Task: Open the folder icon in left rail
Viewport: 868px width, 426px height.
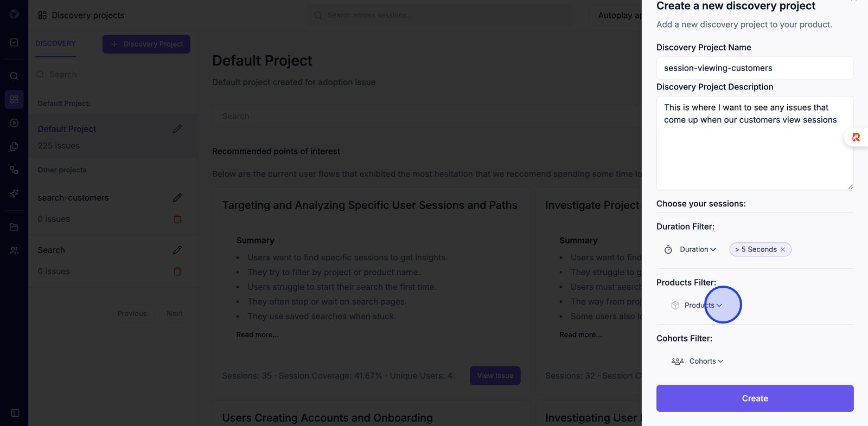Action: click(x=14, y=227)
